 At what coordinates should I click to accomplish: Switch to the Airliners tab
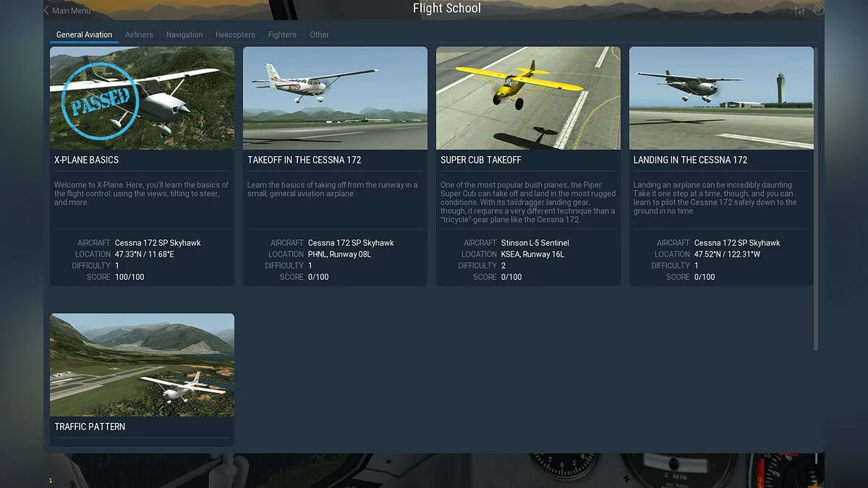[x=139, y=35]
